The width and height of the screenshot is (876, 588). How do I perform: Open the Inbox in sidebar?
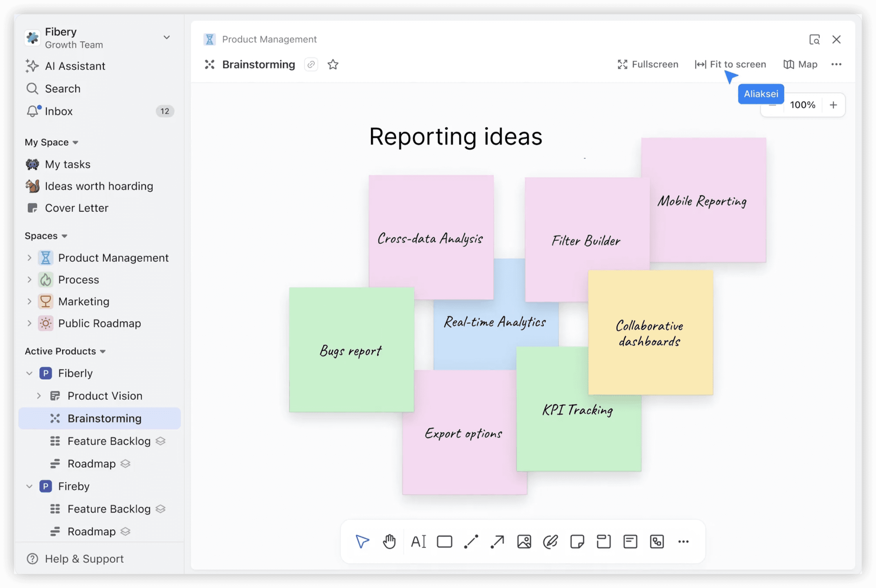tap(59, 111)
